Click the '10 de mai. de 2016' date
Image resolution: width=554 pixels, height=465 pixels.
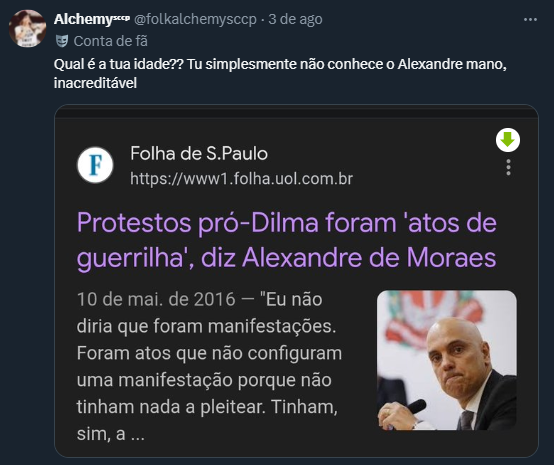(x=156, y=299)
